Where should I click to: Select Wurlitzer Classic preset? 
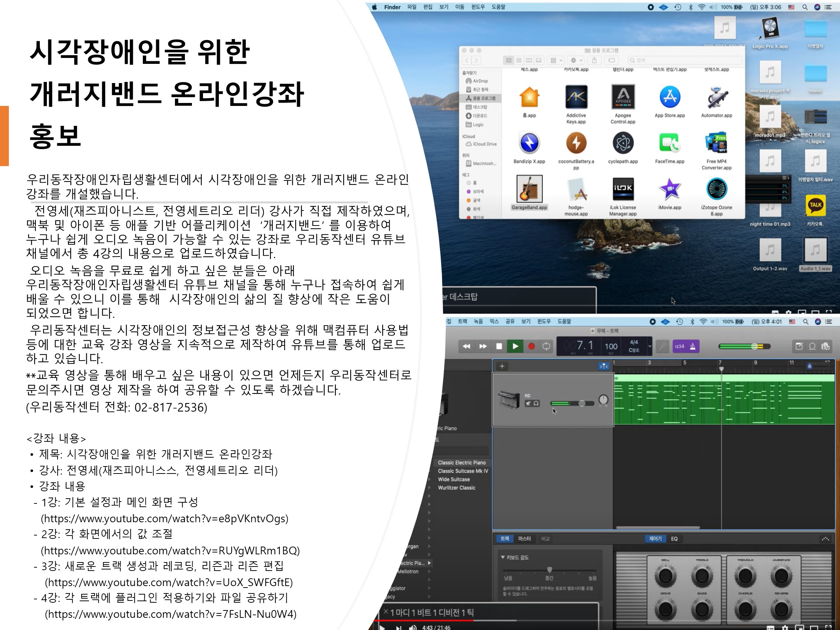click(x=457, y=488)
